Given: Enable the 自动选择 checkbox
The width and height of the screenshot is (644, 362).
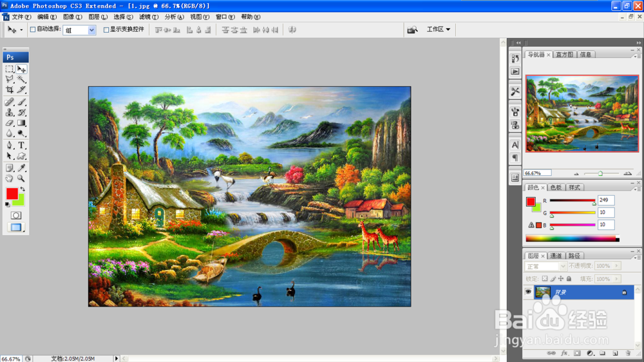Looking at the screenshot, I should [x=33, y=30].
